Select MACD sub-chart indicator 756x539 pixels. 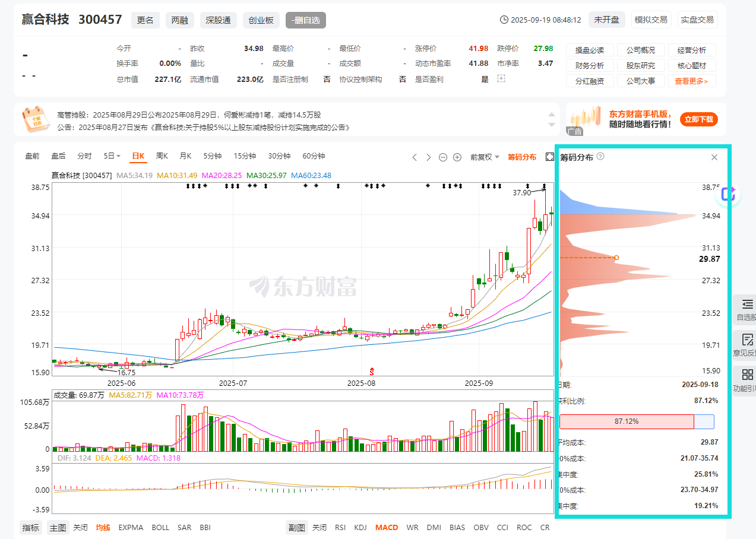pyautogui.click(x=387, y=527)
